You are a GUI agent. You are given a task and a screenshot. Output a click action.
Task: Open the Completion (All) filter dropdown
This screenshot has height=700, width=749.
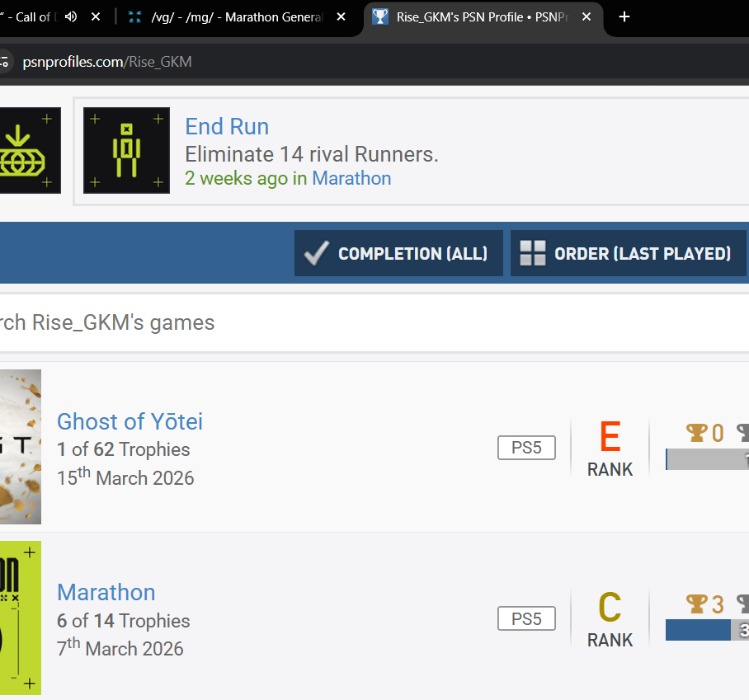click(398, 253)
